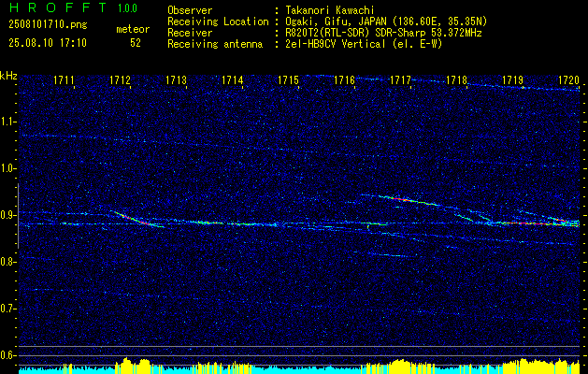Click receiver R820T2(RTL-SDR) SDR-Sharp 53.372MHz text

(383, 33)
